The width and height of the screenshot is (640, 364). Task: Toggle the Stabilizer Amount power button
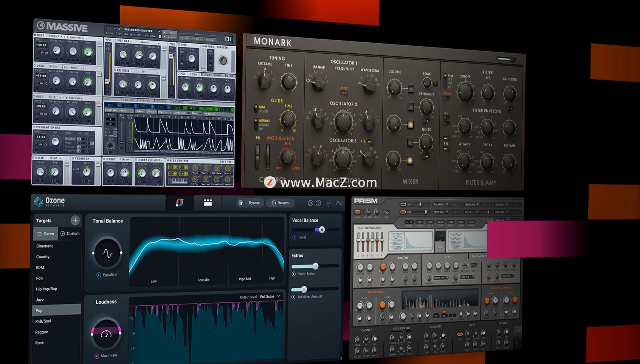point(293,297)
